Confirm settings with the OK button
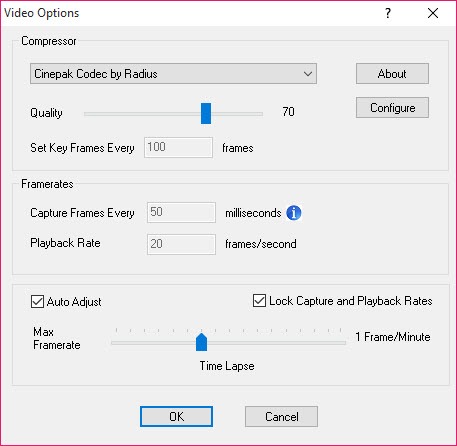 [176, 416]
